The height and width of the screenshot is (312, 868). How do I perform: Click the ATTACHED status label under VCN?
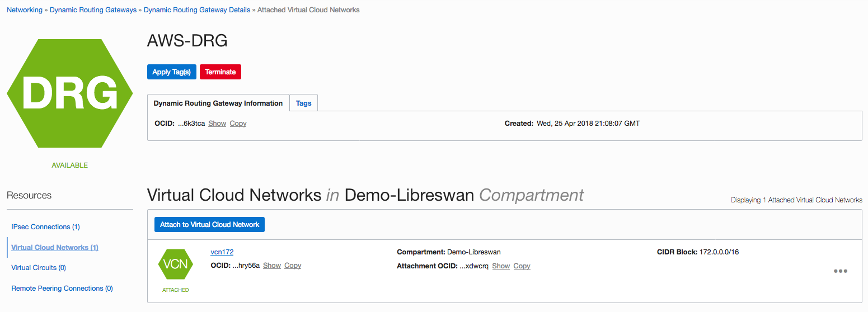point(176,290)
